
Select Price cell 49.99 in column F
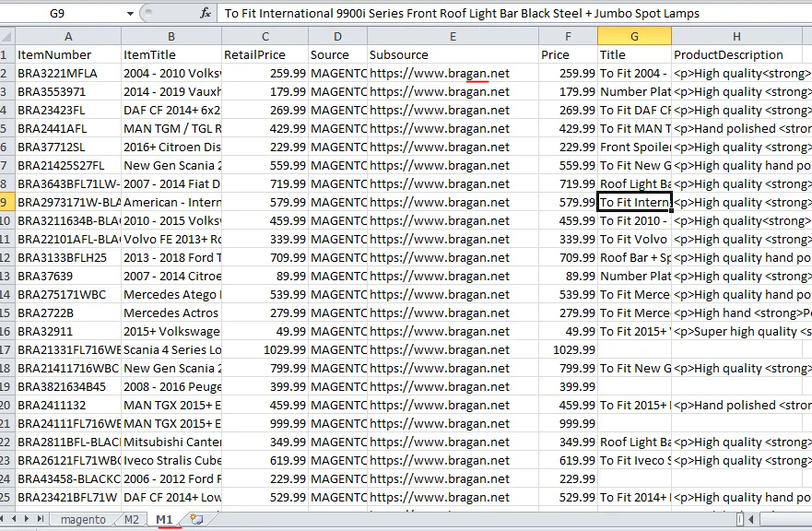click(568, 332)
